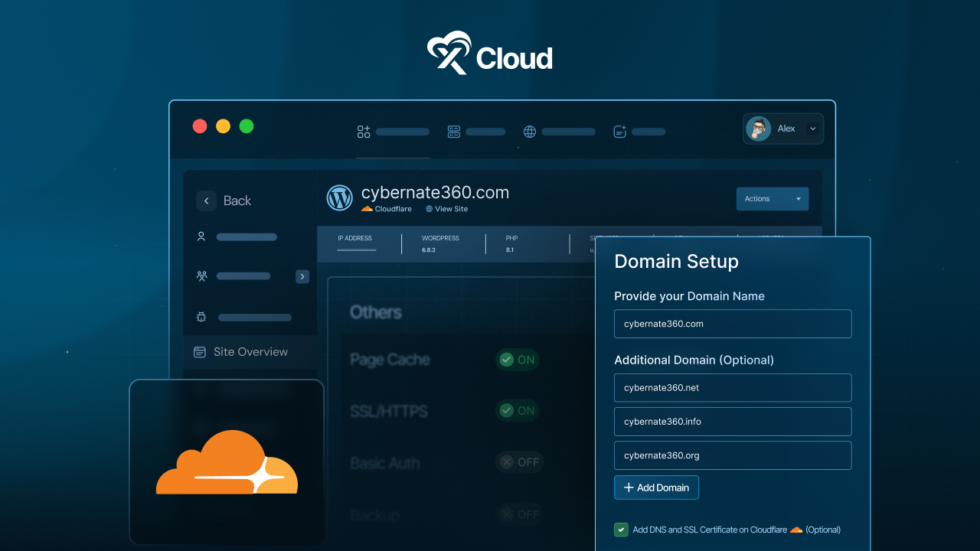Expand the sidebar team submenu chevron
The height and width of the screenshot is (551, 980).
(x=302, y=276)
